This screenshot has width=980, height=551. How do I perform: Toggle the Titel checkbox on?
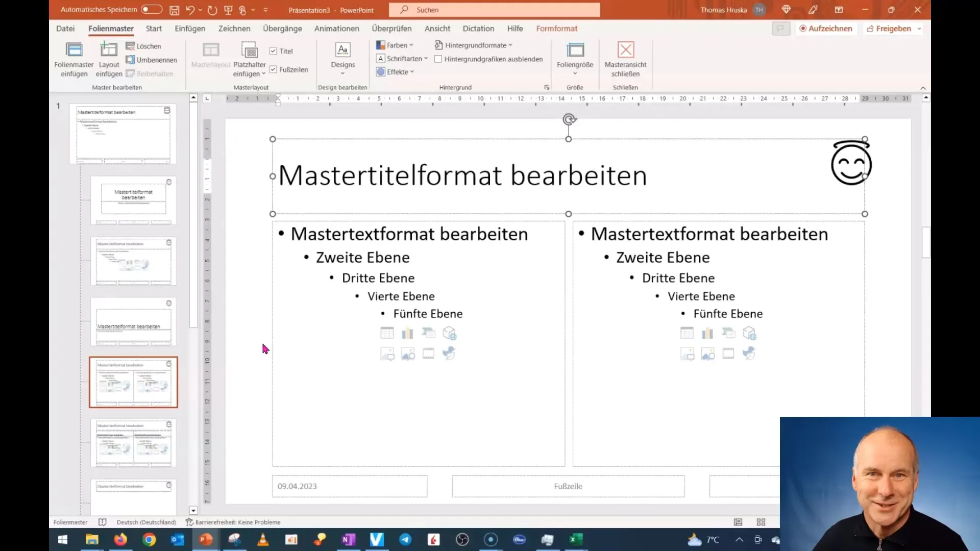point(273,51)
